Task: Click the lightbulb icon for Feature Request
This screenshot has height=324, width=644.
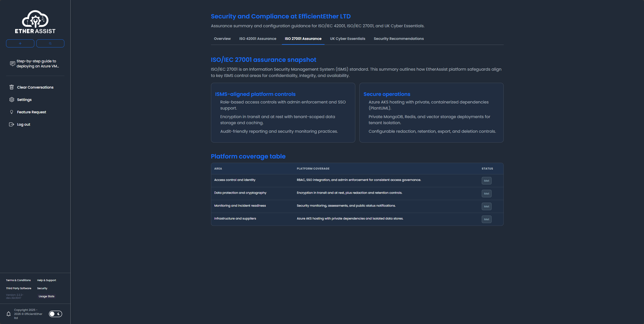Action: tap(12, 112)
